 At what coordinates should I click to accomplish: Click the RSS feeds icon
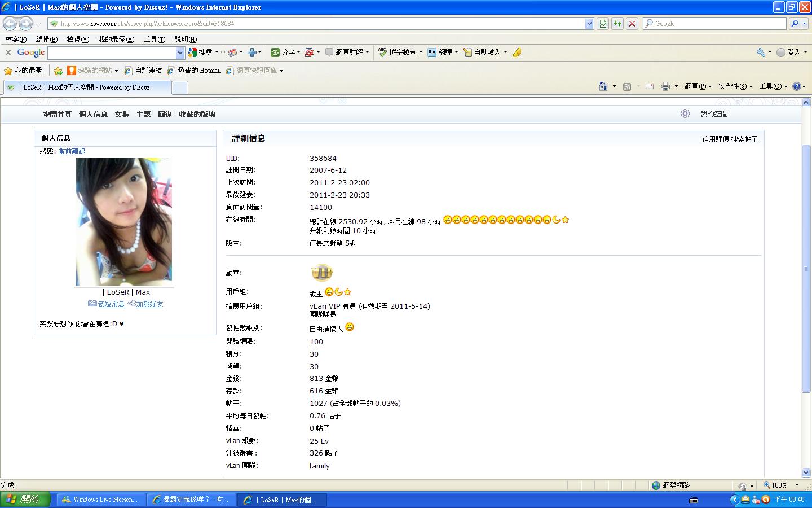click(x=626, y=86)
